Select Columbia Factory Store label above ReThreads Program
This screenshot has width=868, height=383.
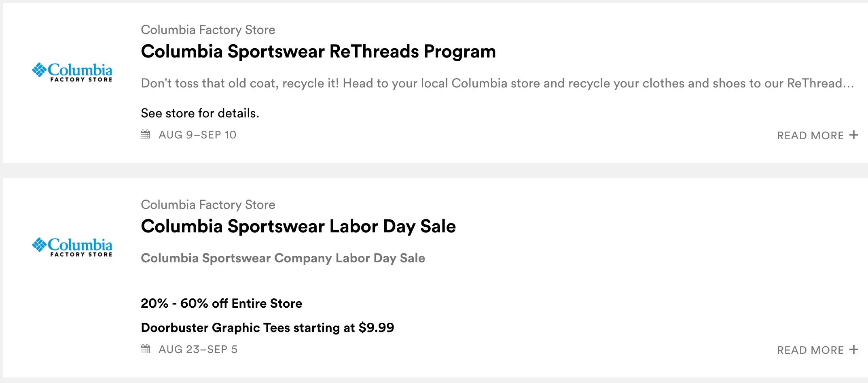[x=208, y=30]
